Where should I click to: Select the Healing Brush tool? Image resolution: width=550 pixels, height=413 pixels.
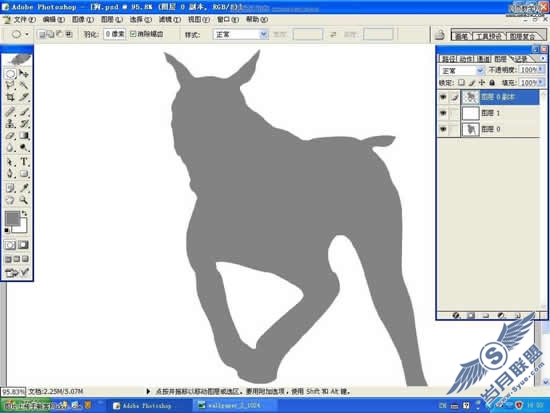tap(10, 112)
